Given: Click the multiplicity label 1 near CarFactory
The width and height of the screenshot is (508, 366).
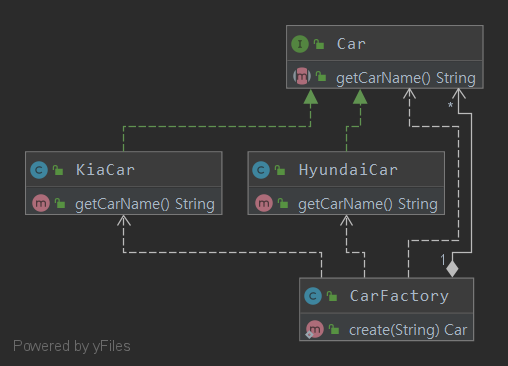Looking at the screenshot, I should [443, 259].
